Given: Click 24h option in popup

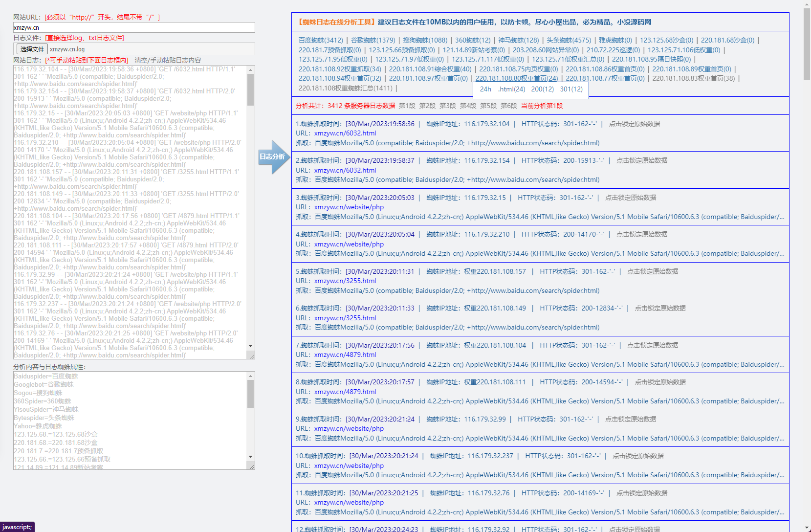Looking at the screenshot, I should 485,89.
